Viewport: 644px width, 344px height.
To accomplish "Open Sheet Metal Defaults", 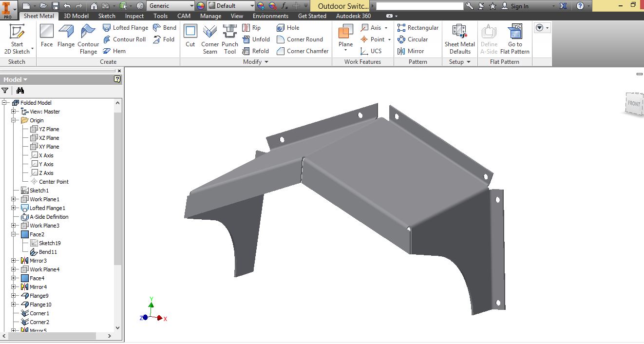I will coord(460,39).
